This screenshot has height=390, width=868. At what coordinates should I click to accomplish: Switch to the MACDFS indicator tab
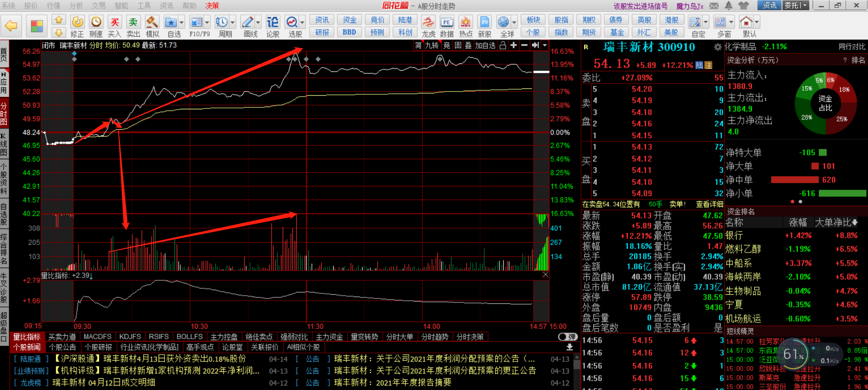(97, 337)
